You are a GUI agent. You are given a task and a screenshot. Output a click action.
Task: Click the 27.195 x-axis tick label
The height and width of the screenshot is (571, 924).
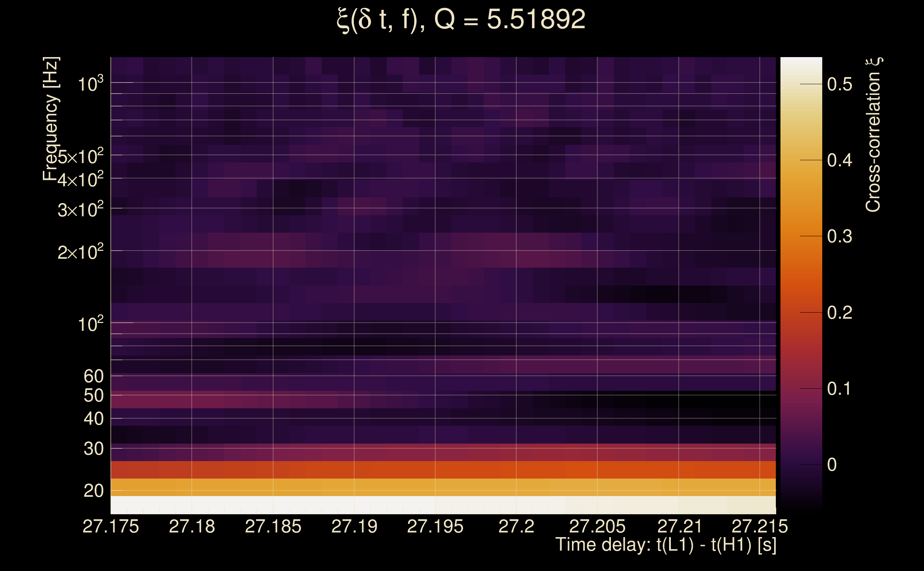pyautogui.click(x=435, y=526)
